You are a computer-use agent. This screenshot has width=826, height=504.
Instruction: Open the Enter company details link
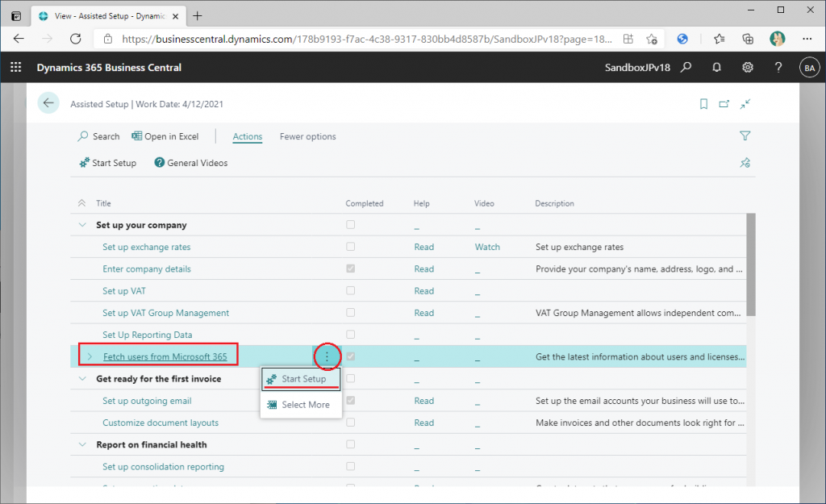pyautogui.click(x=147, y=269)
